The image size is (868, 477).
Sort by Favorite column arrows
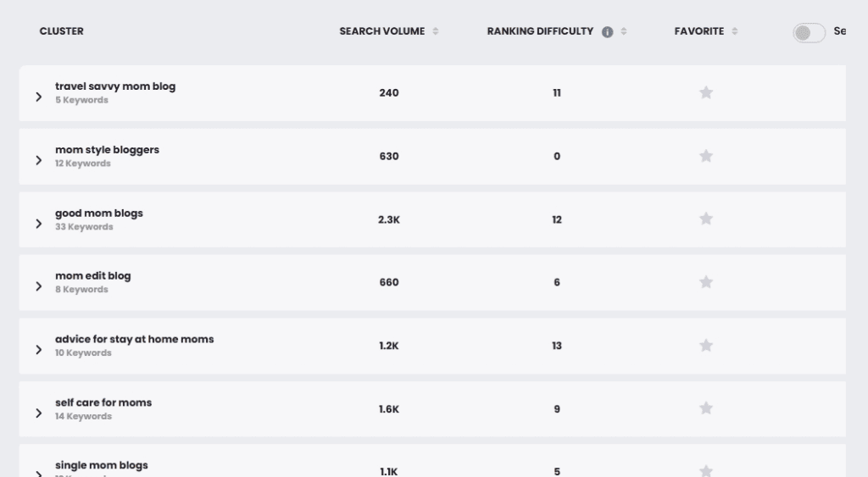point(735,31)
